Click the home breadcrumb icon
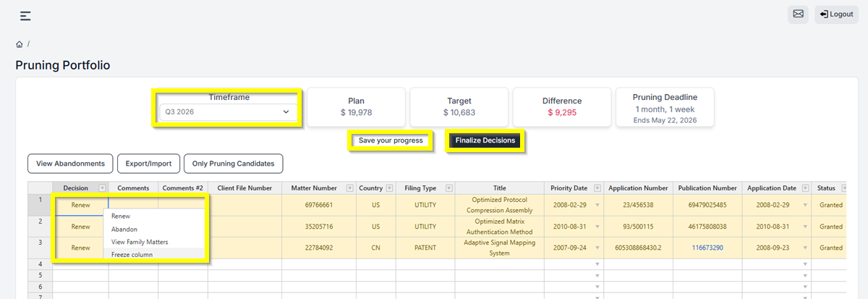 20,44
